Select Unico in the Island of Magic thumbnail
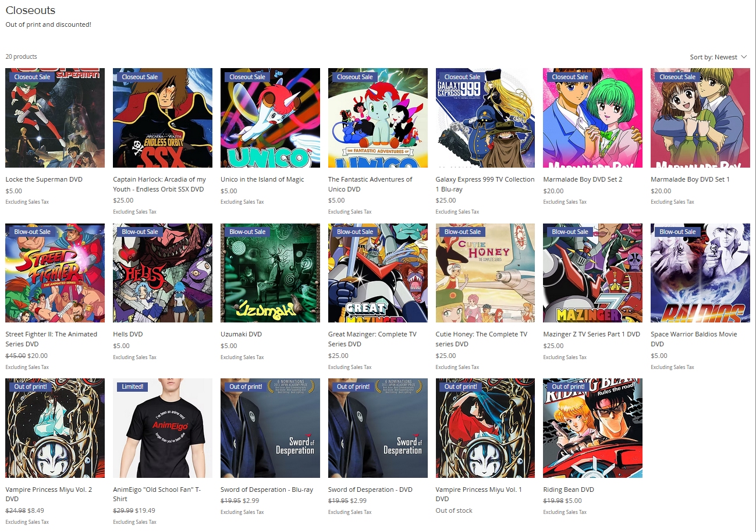The image size is (756, 532). [270, 118]
